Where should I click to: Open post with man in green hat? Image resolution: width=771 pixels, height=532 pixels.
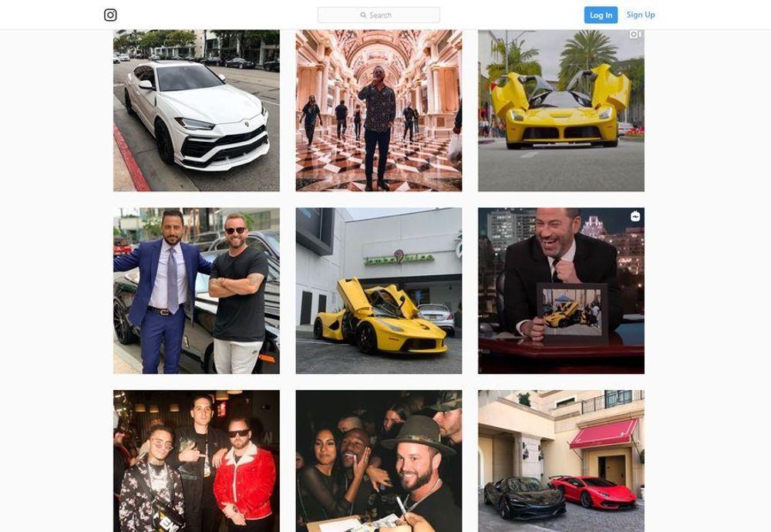coord(379,461)
